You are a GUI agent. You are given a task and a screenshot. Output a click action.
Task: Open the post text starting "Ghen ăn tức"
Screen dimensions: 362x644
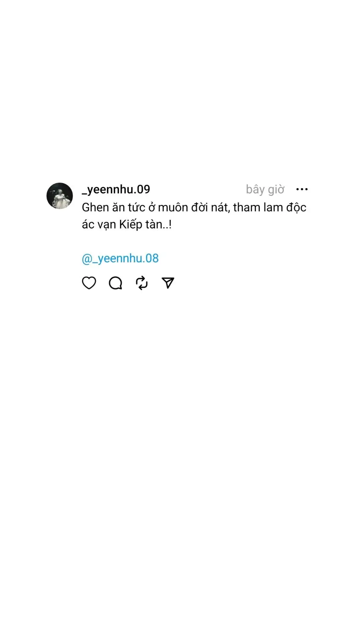[194, 216]
